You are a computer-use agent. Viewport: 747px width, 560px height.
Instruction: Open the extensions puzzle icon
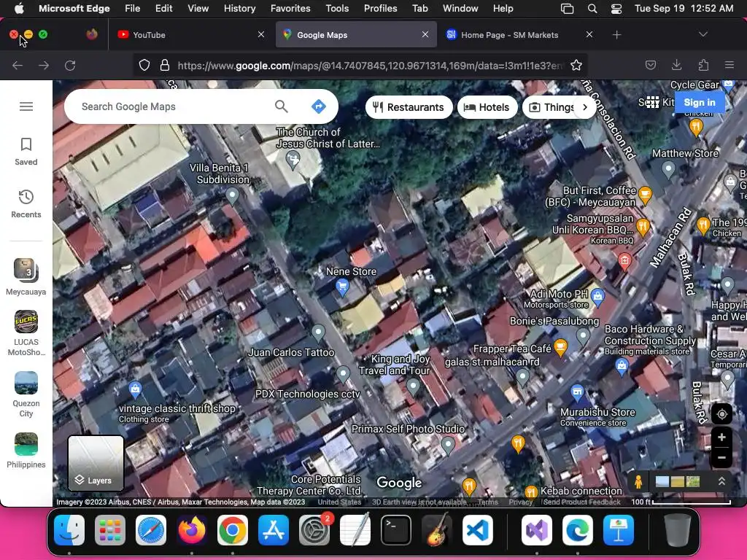(x=703, y=65)
